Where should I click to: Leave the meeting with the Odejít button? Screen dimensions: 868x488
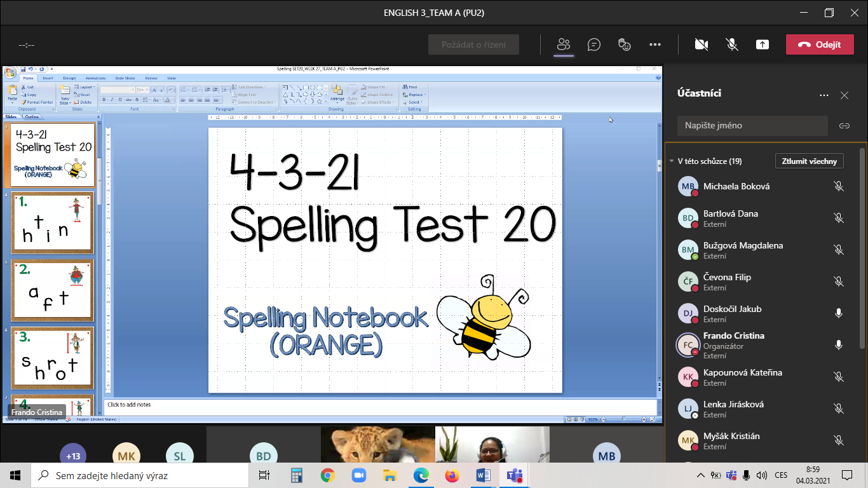point(819,44)
